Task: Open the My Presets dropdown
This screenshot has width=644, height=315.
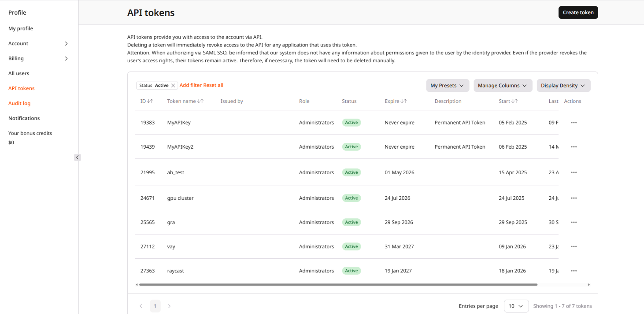Action: pyautogui.click(x=447, y=86)
